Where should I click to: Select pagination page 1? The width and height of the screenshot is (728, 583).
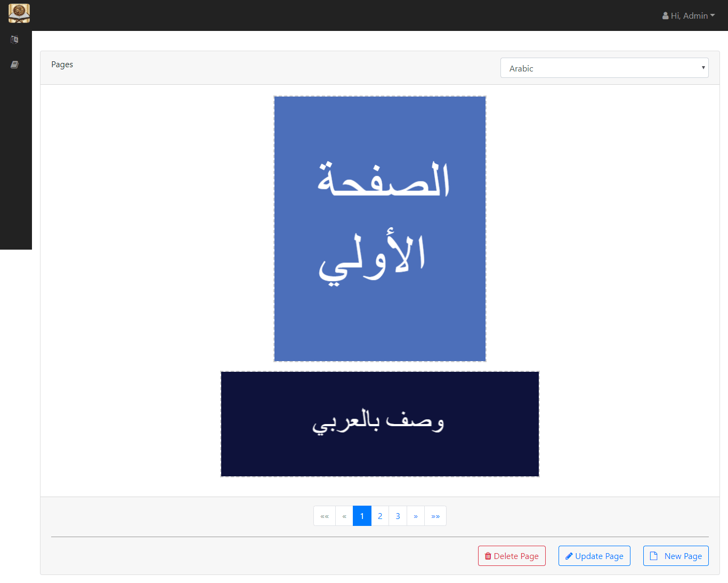(362, 516)
